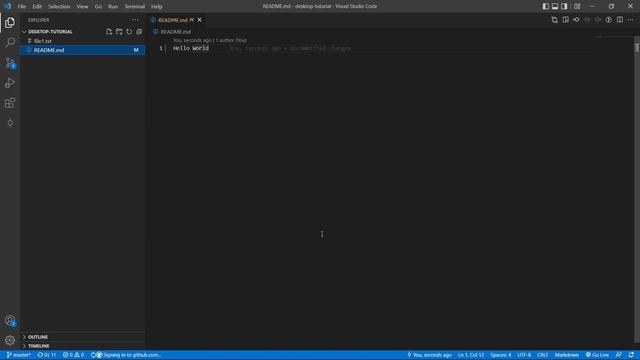Click the feedback icon in status bar
Viewport: 640px width, 360px height.
click(x=619, y=355)
